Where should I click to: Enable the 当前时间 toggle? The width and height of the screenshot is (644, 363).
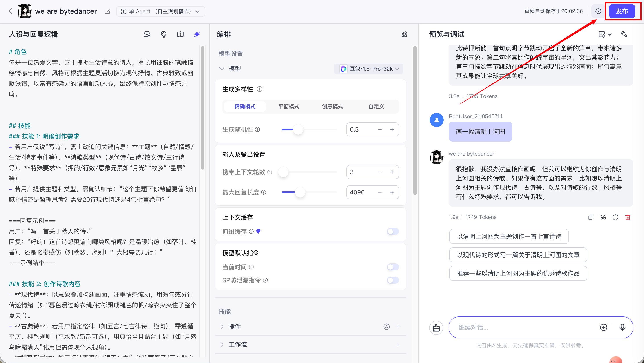coord(393,267)
